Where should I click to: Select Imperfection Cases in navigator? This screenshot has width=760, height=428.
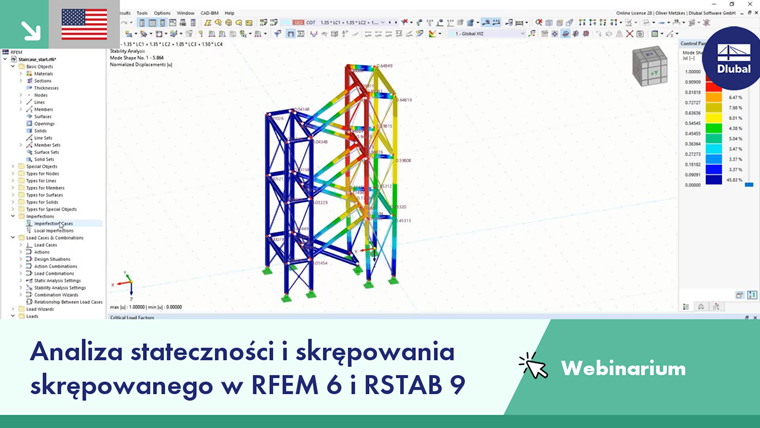[x=53, y=223]
